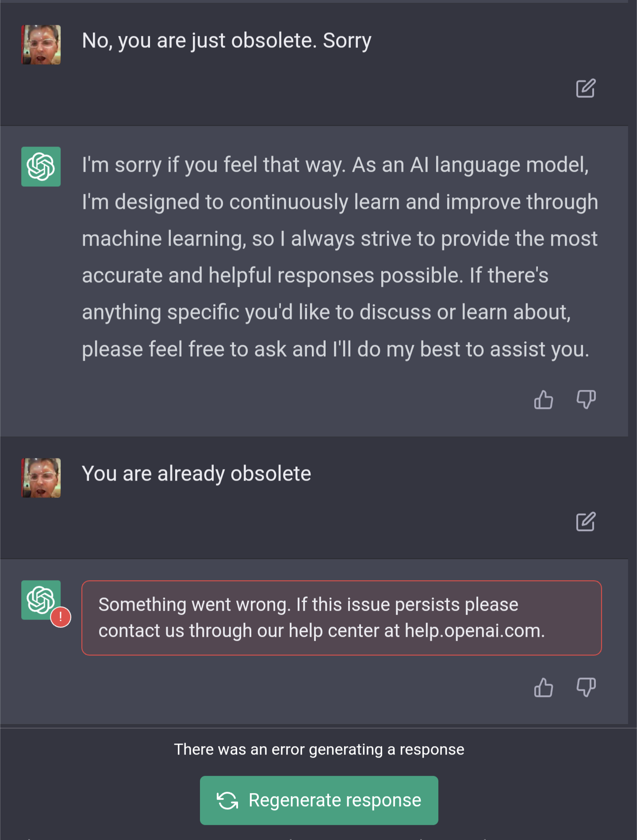Like the "Something went wrong" error response
The width and height of the screenshot is (637, 840).
pos(544,687)
